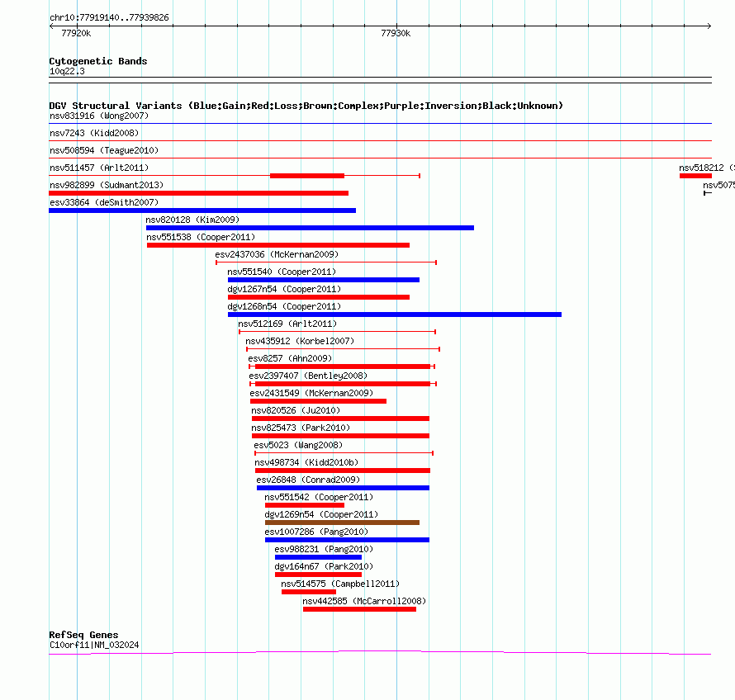The height and width of the screenshot is (700, 735).
Task: Click the ruler's left arrow end
Action: (51, 26)
